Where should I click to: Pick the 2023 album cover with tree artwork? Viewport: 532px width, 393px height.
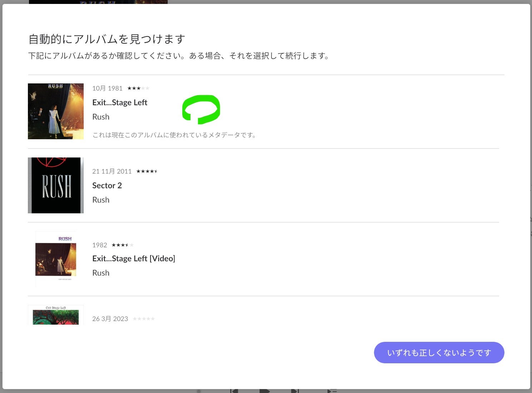[56, 316]
